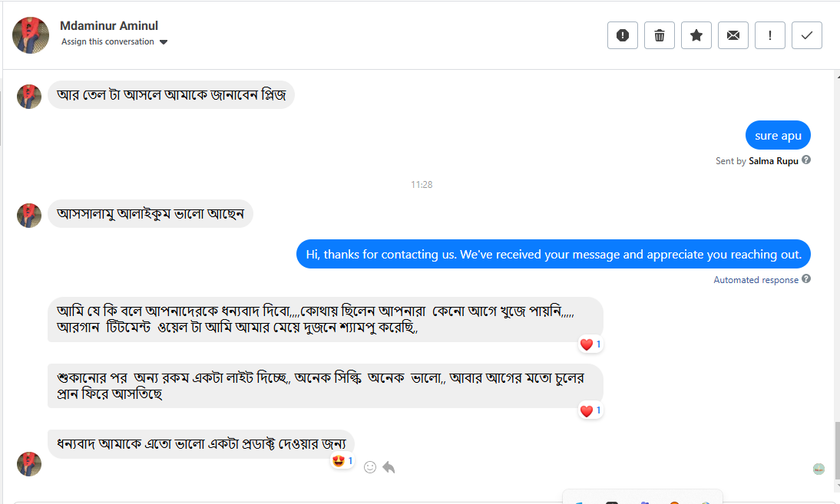Mark conversation done with the checkmark
Screen dimensions: 840x504
coord(807,35)
